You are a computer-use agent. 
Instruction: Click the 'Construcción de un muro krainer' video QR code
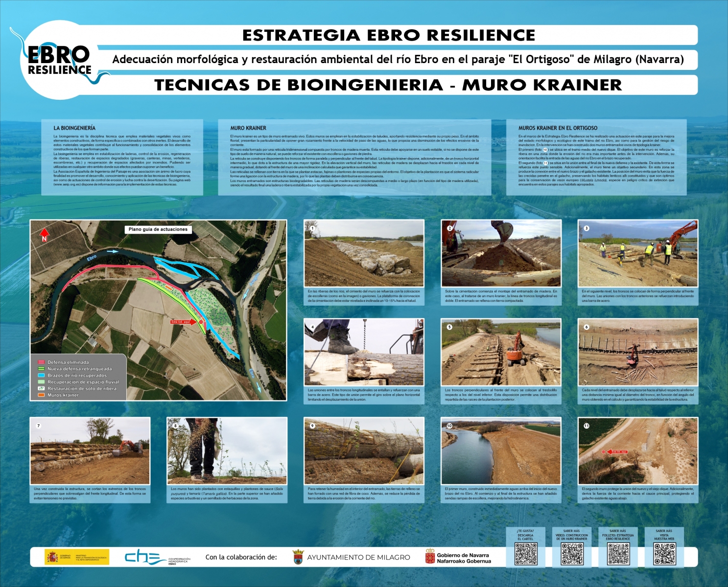point(571,554)
